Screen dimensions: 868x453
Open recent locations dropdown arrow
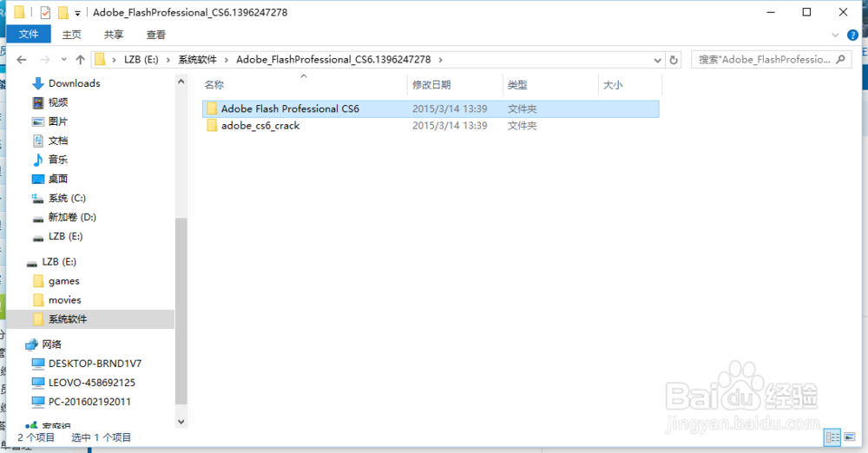point(63,60)
